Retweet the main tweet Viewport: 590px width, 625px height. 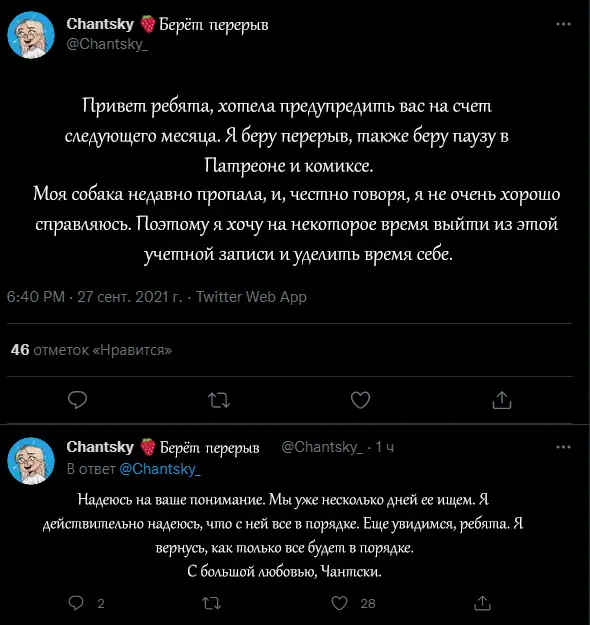[219, 400]
